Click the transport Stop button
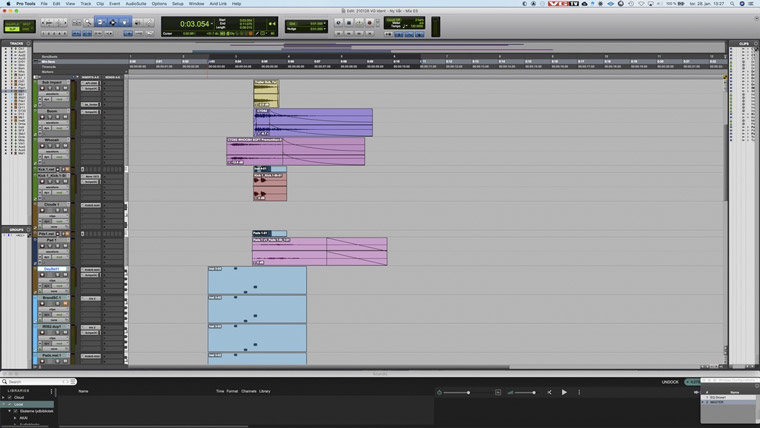Image resolution: width=760 pixels, height=428 pixels. [x=348, y=23]
